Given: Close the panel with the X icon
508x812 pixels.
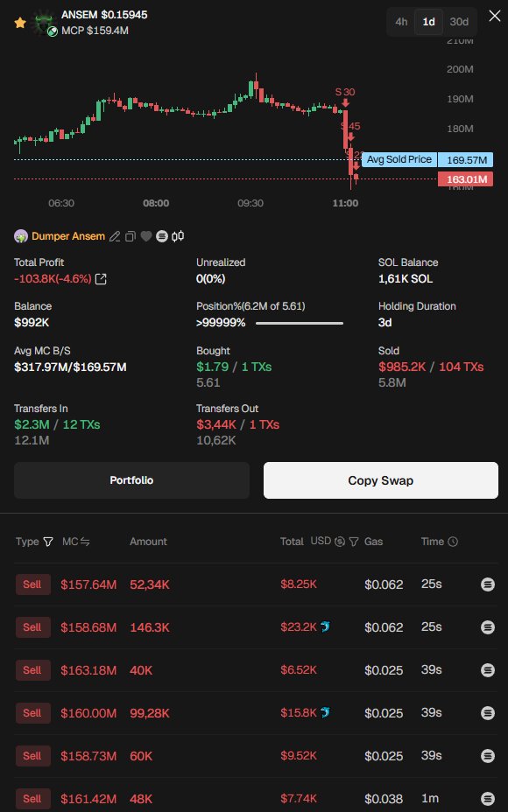Looking at the screenshot, I should [495, 16].
